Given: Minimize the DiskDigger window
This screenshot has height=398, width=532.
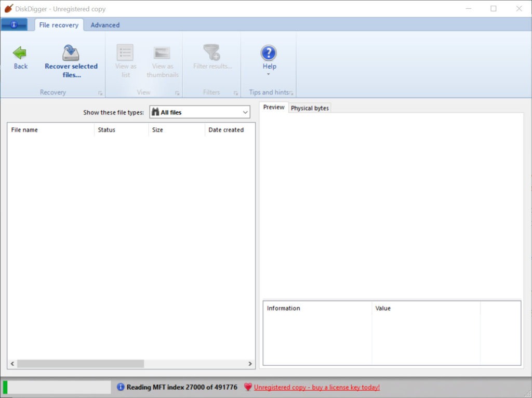Looking at the screenshot, I should click(469, 8).
